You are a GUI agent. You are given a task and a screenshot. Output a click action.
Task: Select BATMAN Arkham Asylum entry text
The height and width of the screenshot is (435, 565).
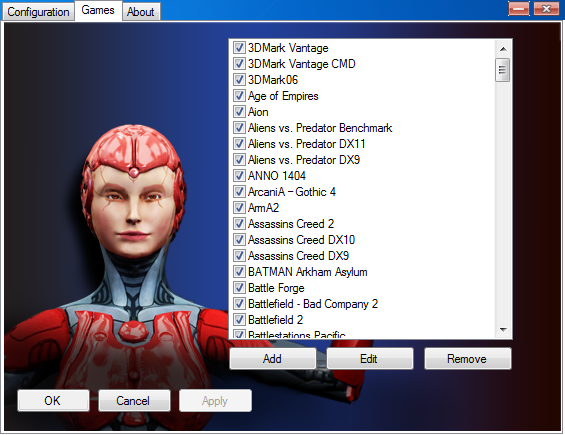[x=308, y=272]
